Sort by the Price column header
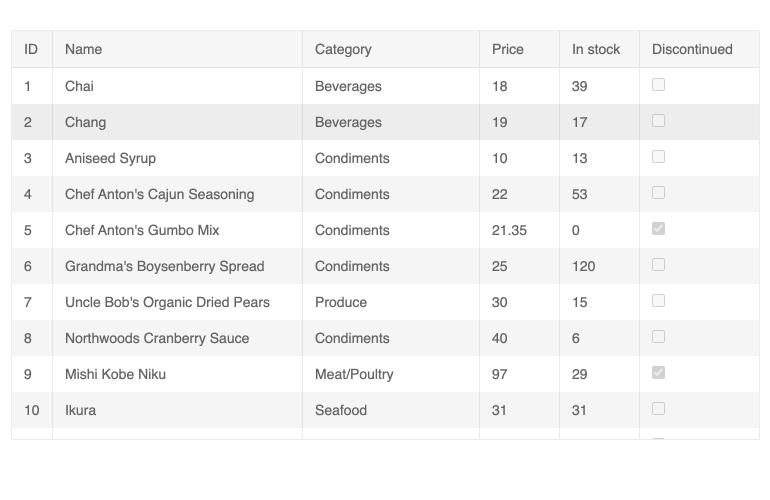This screenshot has height=500, width=770. click(507, 49)
